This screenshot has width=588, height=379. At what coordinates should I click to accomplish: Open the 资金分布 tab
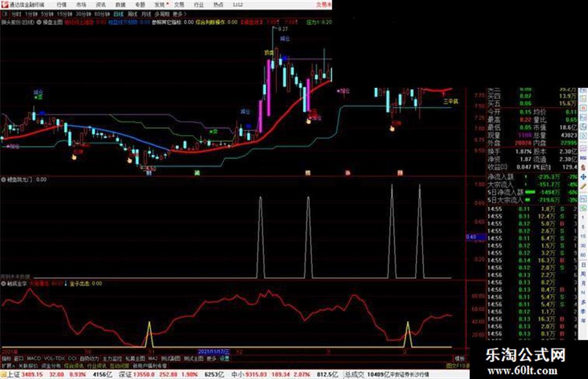click(51, 365)
